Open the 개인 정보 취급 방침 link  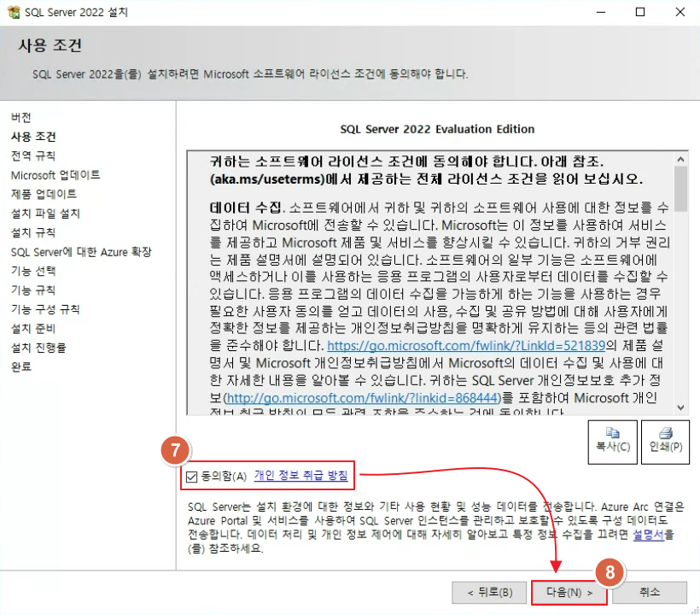[300, 475]
